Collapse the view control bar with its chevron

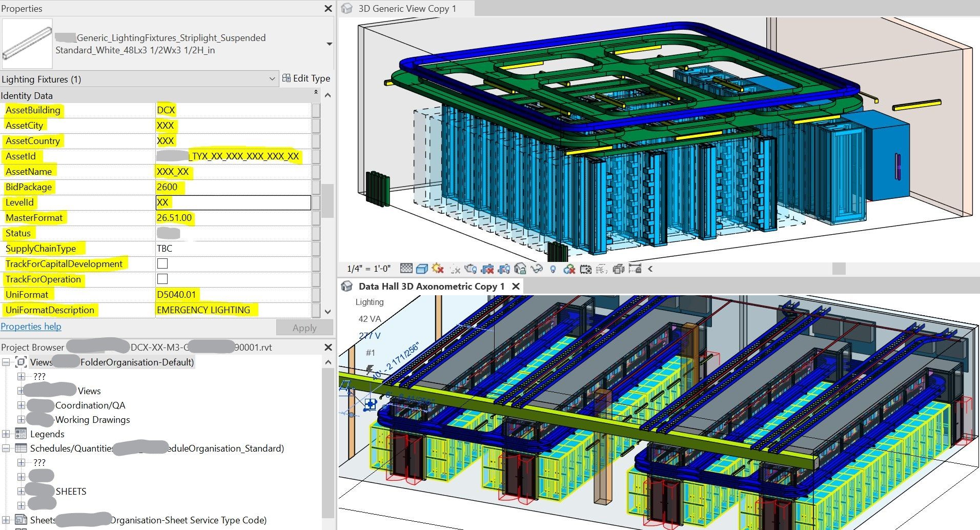coord(650,268)
